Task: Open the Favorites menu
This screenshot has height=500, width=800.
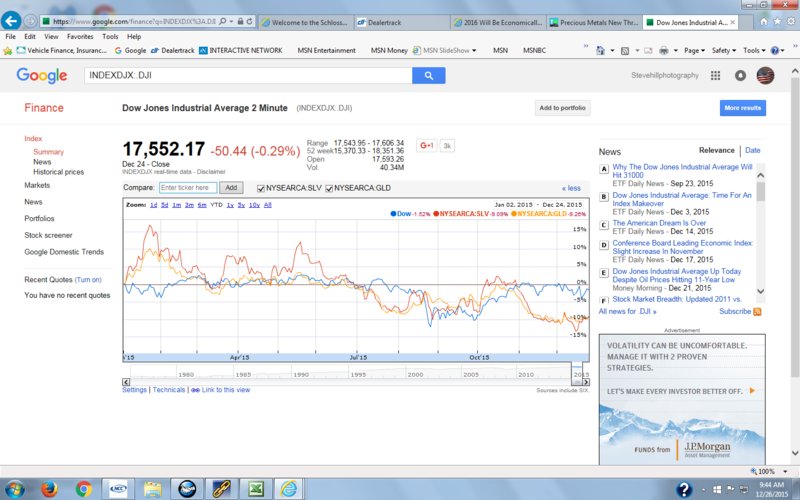Action: pos(80,37)
